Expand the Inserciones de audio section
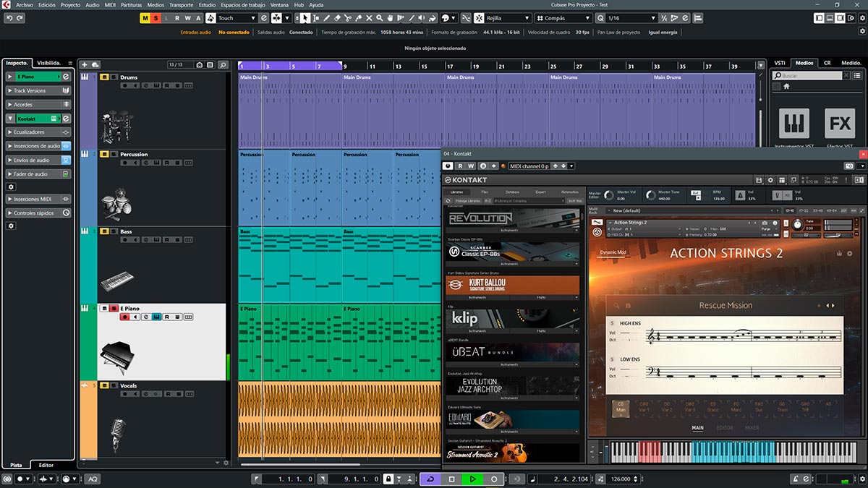This screenshot has height=488, width=868. [38, 146]
